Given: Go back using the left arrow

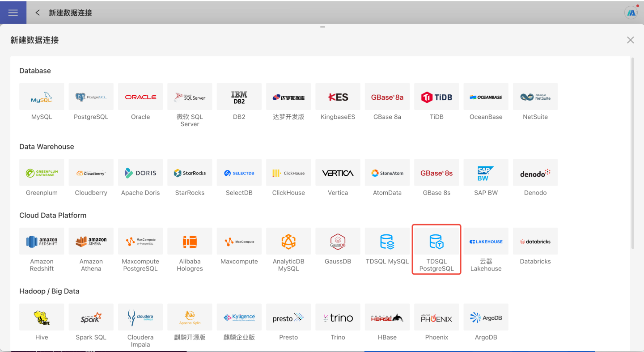Looking at the screenshot, I should point(38,13).
